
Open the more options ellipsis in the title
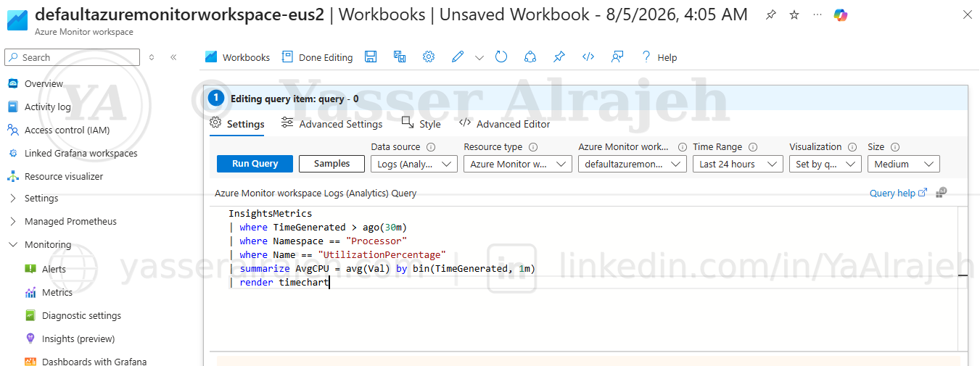coord(818,15)
